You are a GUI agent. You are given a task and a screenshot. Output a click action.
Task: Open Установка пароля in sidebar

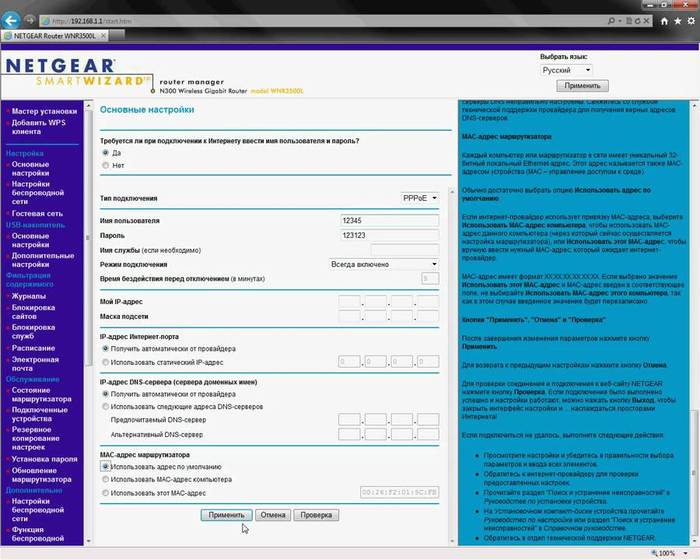click(x=44, y=459)
